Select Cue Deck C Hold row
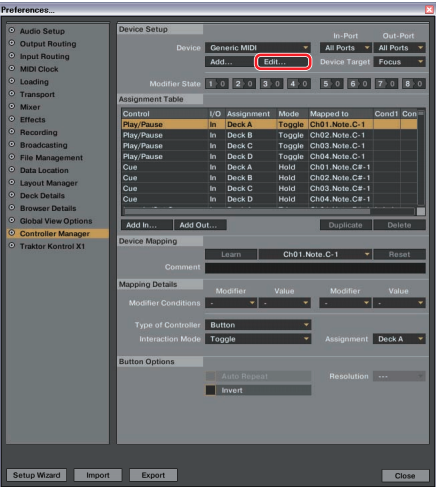This screenshot has height=487, width=436. pyautogui.click(x=269, y=188)
